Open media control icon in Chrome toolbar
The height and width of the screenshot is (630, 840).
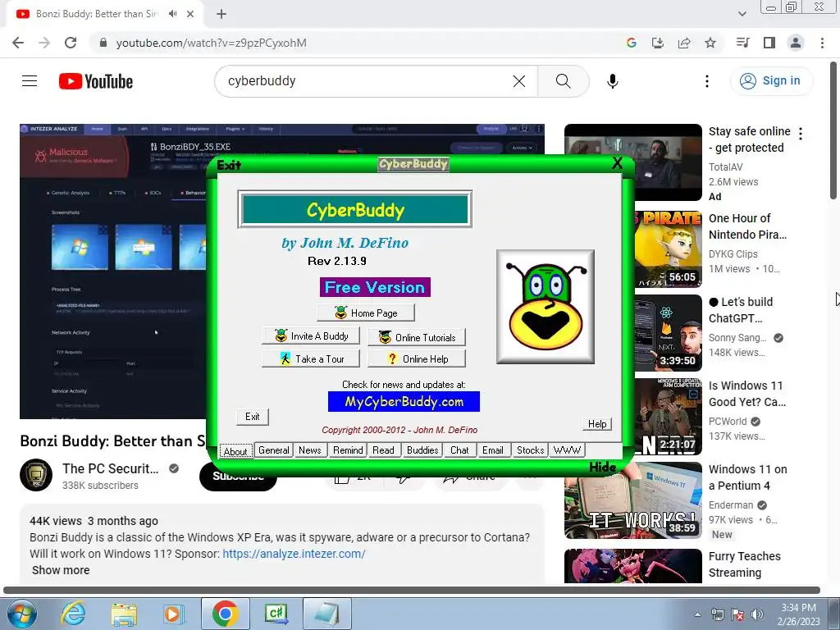click(743, 43)
